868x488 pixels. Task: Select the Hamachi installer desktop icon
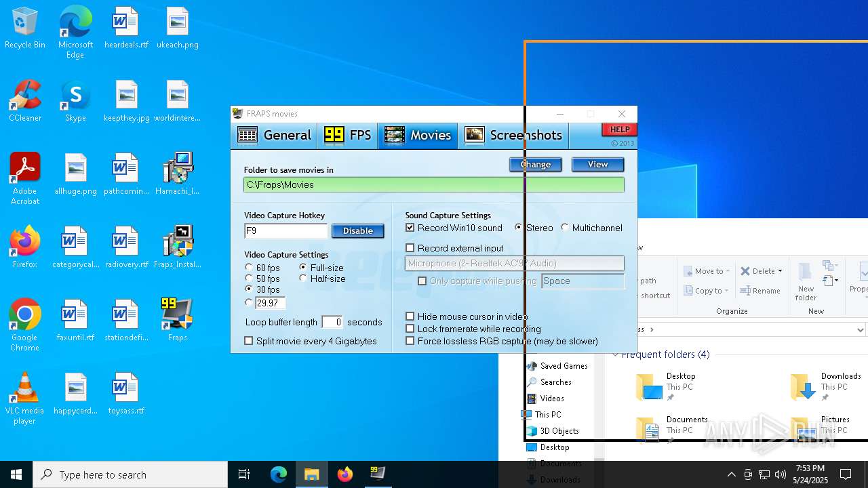click(178, 175)
